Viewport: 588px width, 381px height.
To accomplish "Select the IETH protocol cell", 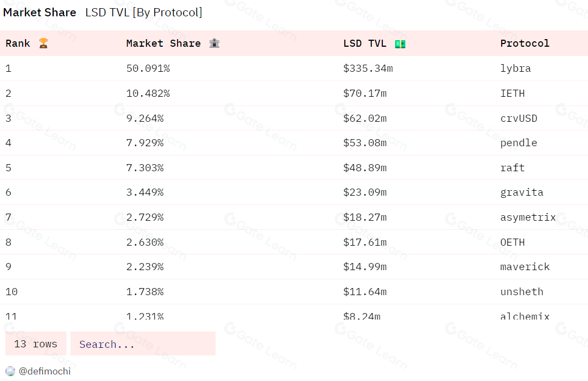I will coord(512,93).
